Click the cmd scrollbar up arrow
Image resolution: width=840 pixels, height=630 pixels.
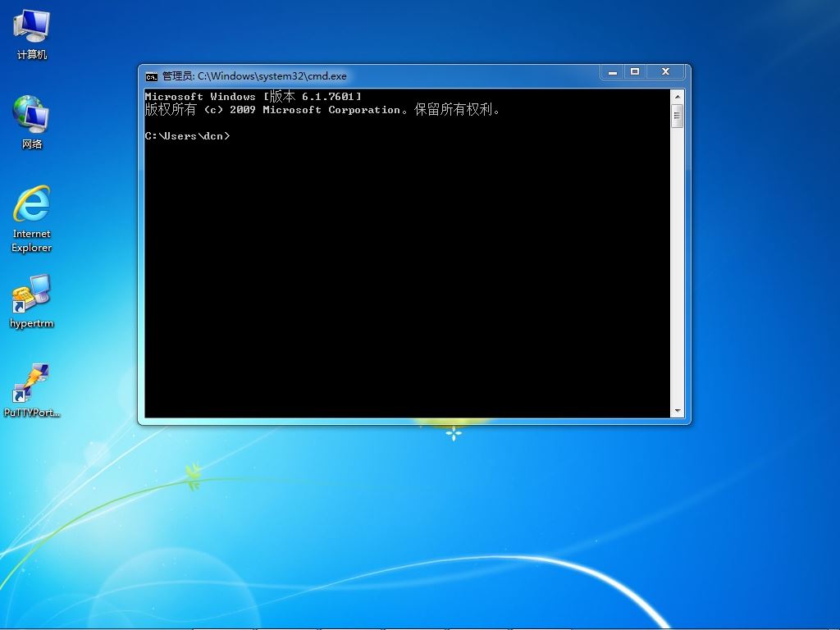tap(677, 97)
